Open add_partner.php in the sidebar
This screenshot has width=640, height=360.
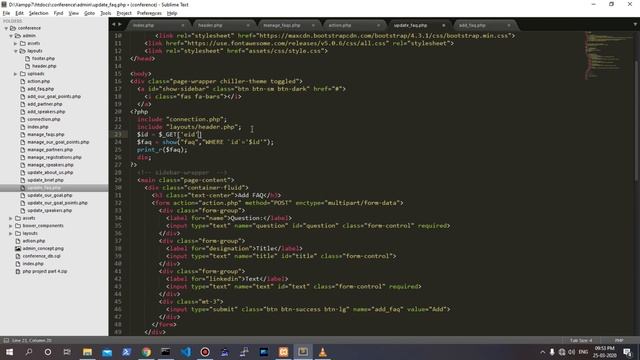(44, 104)
